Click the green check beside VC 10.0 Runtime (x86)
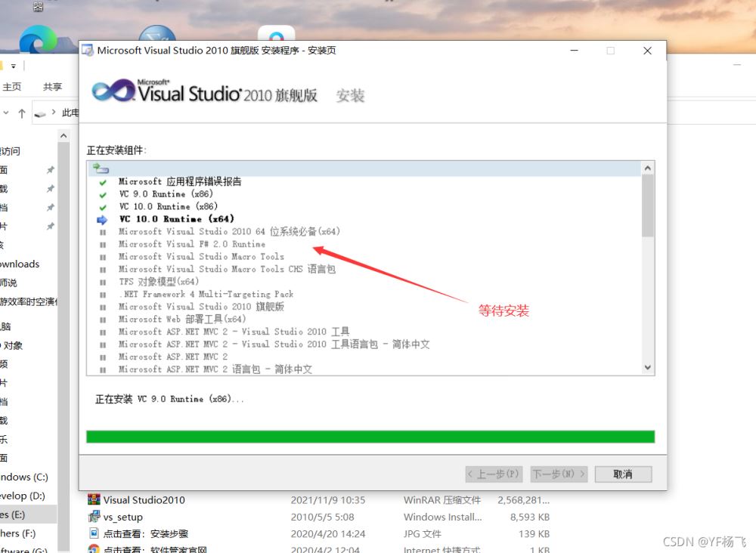 click(103, 208)
